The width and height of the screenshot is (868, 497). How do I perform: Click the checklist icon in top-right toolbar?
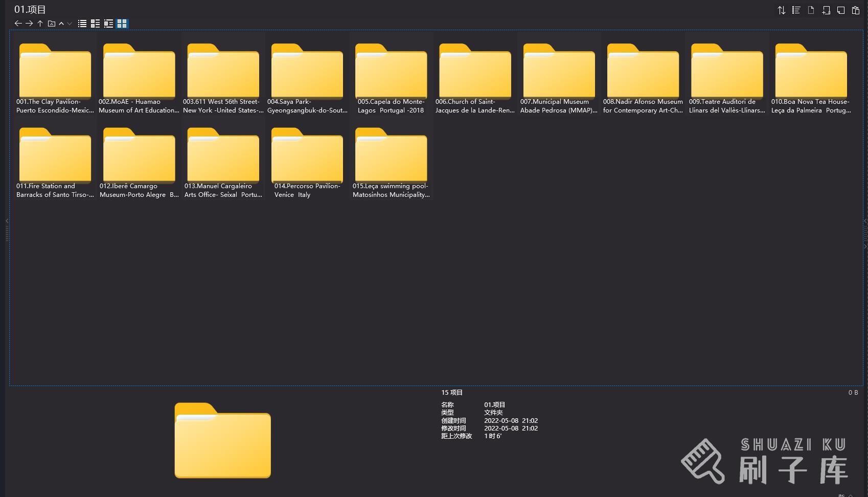click(x=796, y=10)
